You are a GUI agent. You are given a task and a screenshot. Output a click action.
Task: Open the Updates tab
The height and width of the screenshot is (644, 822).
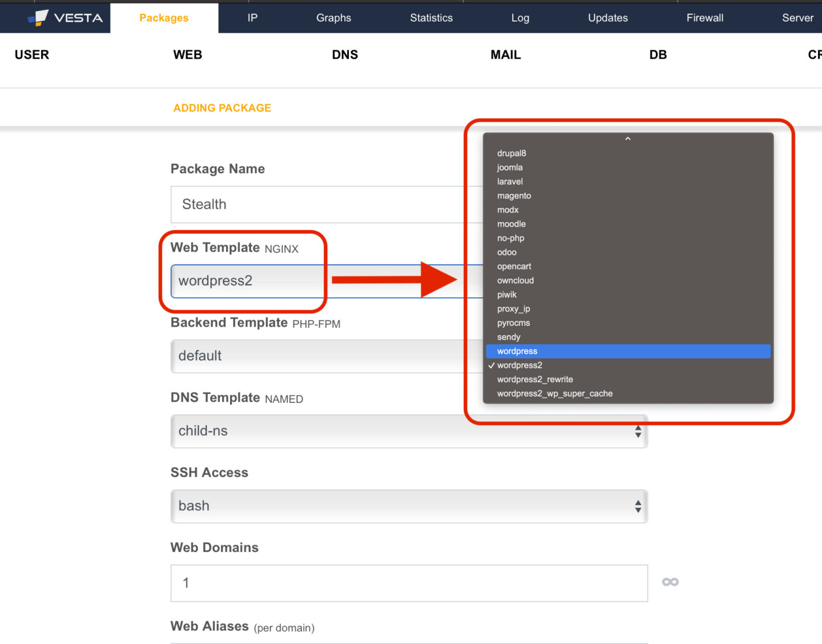click(608, 18)
